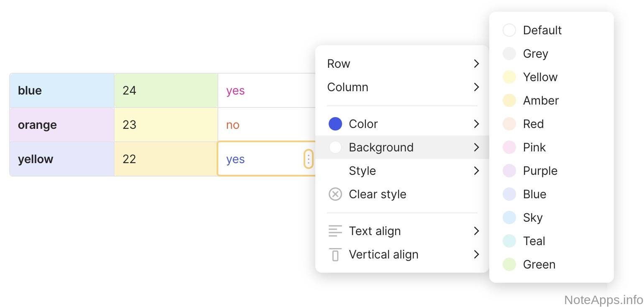
Task: Click the white Background circle icon
Action: [x=335, y=147]
